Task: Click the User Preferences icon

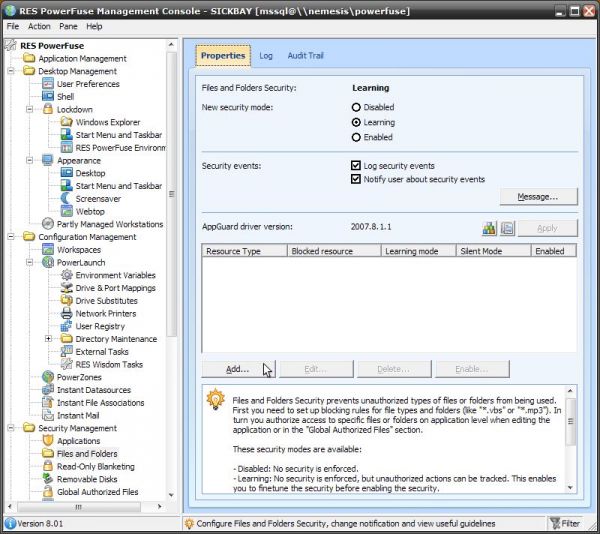Action: point(48,84)
